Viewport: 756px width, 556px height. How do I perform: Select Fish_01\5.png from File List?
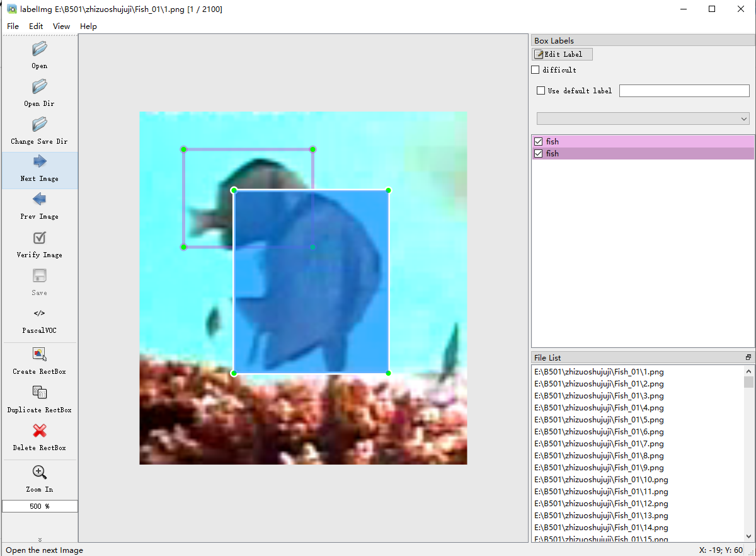click(598, 419)
